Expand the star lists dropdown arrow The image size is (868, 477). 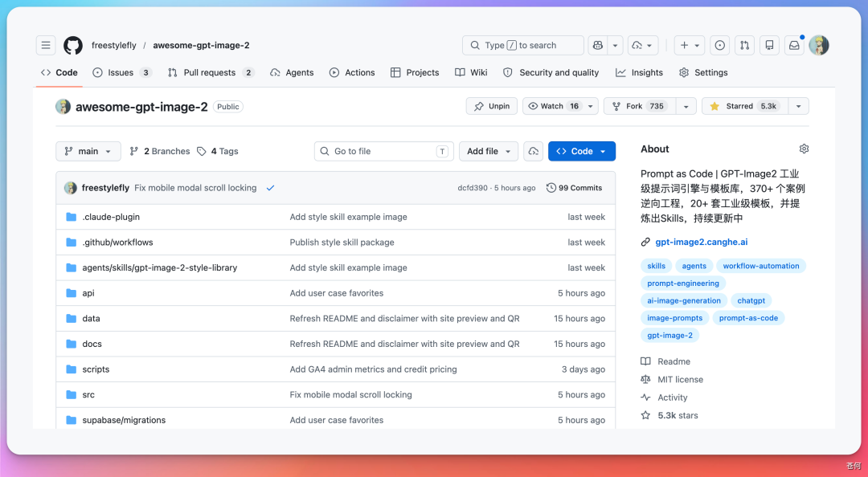click(798, 106)
